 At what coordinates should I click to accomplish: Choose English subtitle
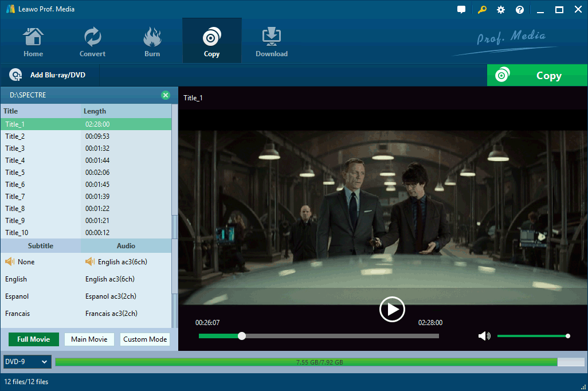[x=16, y=279]
